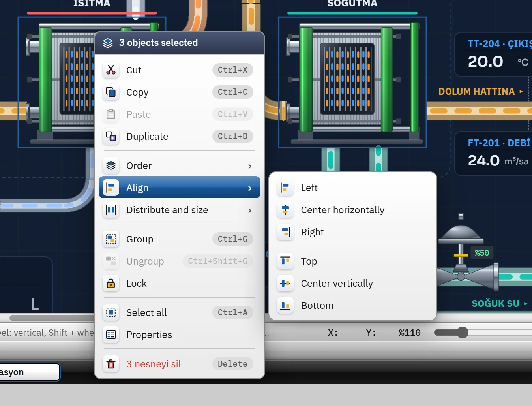Click the Properties list icon
This screenshot has height=406, width=532.
point(111,335)
